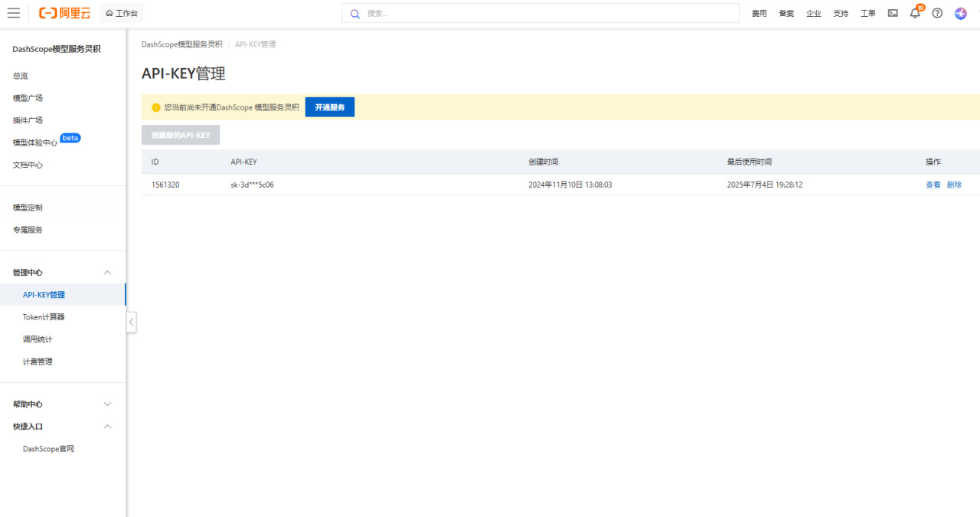980x517 pixels.
Task: Open the 支持 menu
Action: 841,14
